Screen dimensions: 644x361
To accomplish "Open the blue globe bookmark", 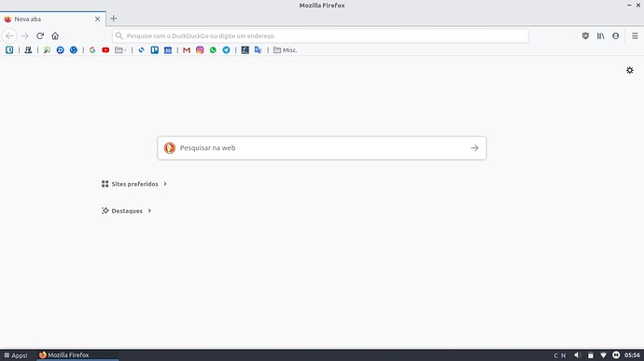I will (74, 50).
